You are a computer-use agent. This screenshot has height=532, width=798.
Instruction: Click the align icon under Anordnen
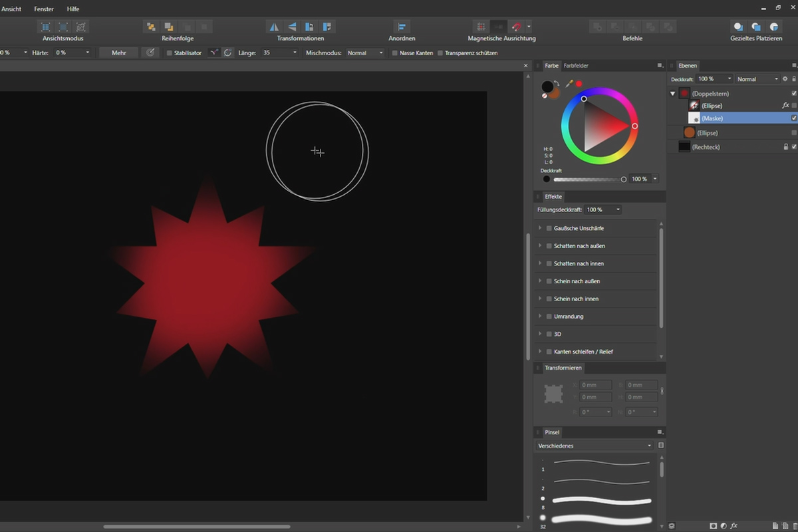tap(402, 27)
